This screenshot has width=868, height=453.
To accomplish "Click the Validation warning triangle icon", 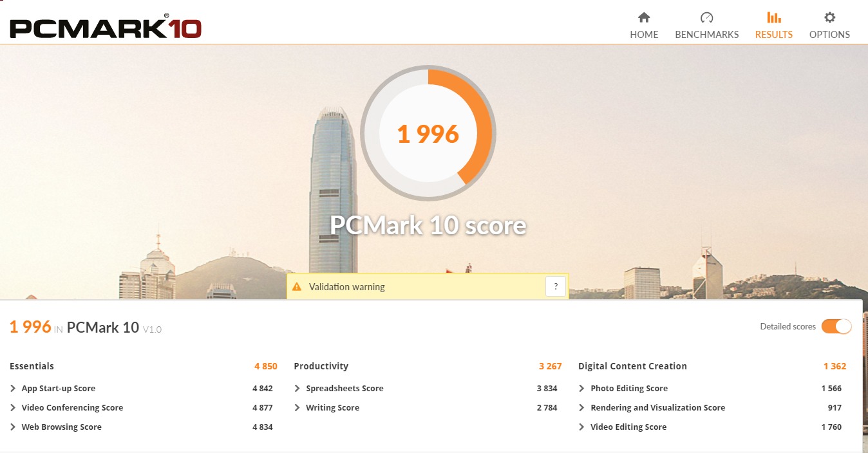I will (x=297, y=287).
